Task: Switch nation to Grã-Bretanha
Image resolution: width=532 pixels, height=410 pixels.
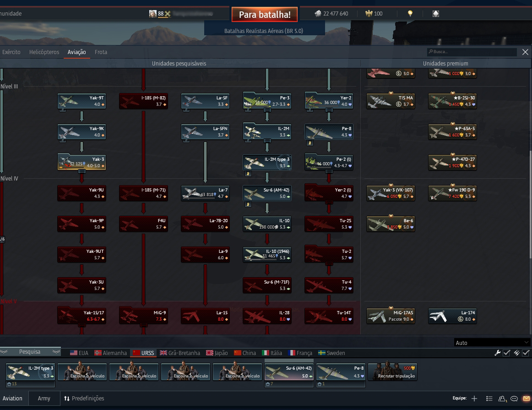Action: [180, 353]
